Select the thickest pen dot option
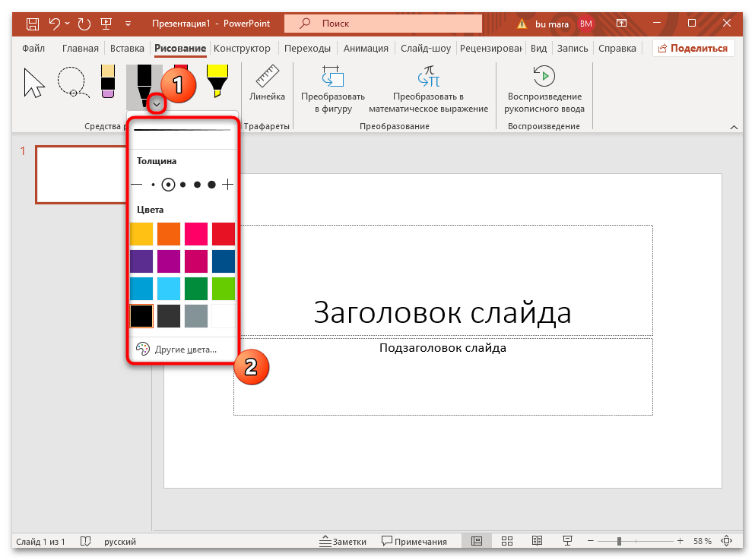This screenshot has width=755, height=560. click(x=211, y=184)
